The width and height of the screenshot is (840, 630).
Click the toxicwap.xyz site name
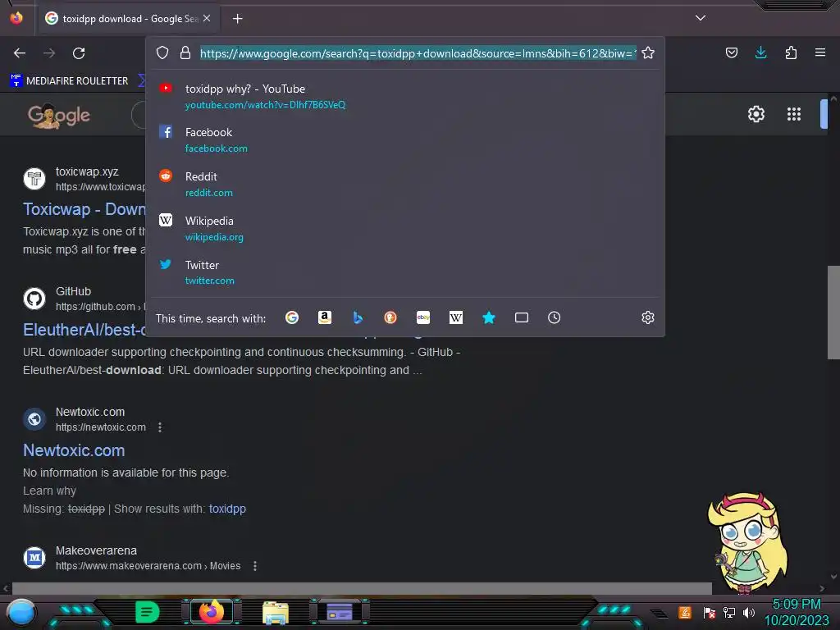coord(87,172)
